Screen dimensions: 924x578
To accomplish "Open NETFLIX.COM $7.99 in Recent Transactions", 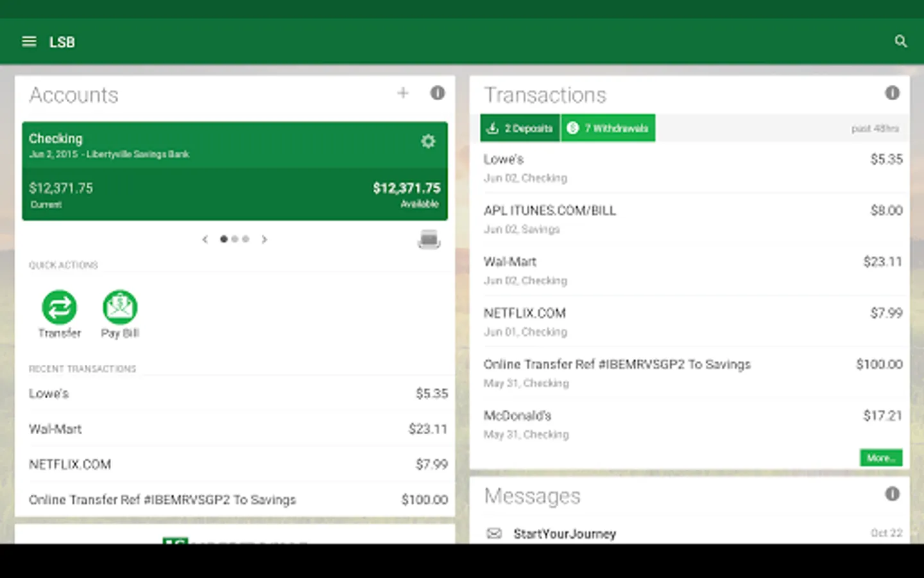I will coord(238,464).
